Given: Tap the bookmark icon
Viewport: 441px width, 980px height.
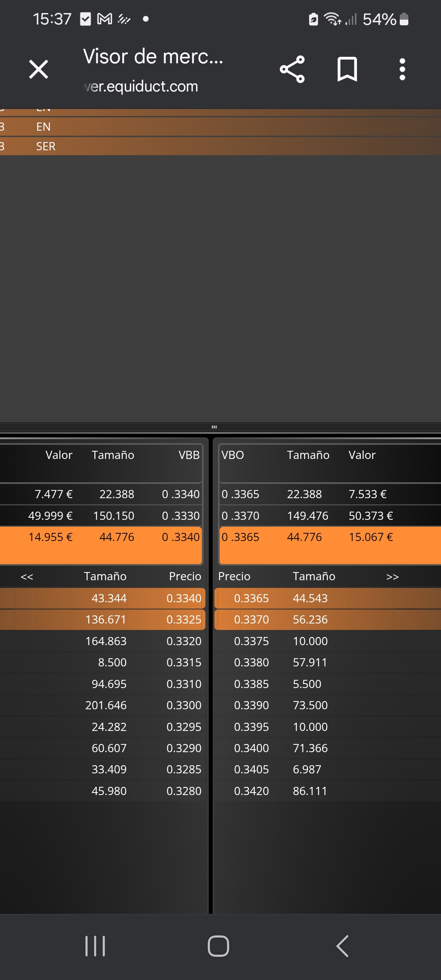Looking at the screenshot, I should (x=347, y=69).
